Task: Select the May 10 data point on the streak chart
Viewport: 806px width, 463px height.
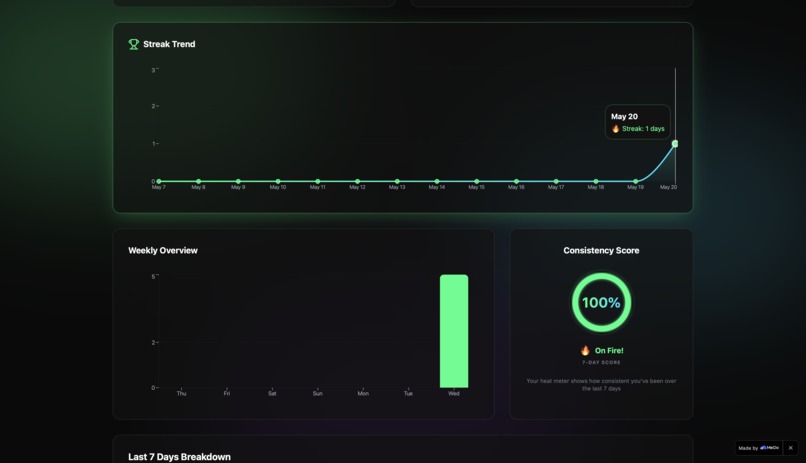Action: (x=278, y=181)
